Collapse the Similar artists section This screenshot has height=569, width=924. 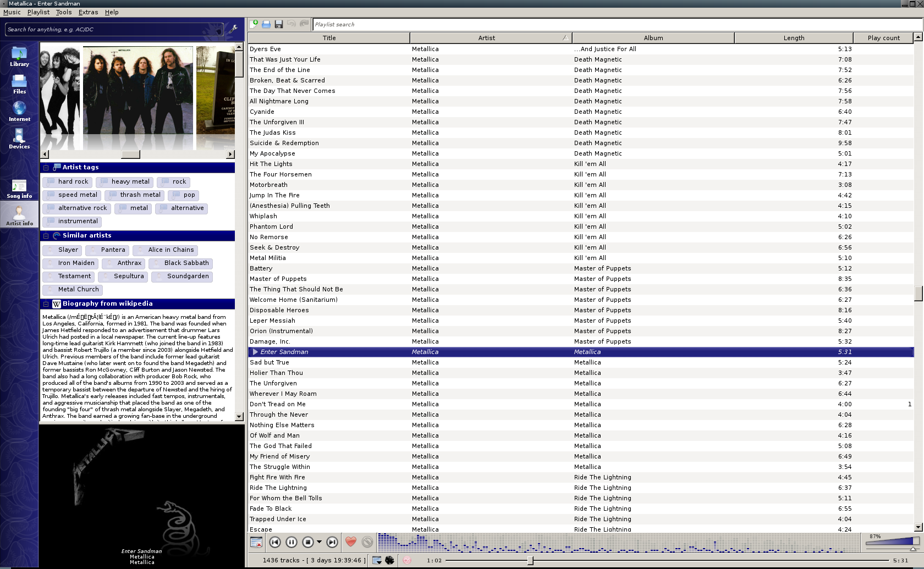[46, 236]
